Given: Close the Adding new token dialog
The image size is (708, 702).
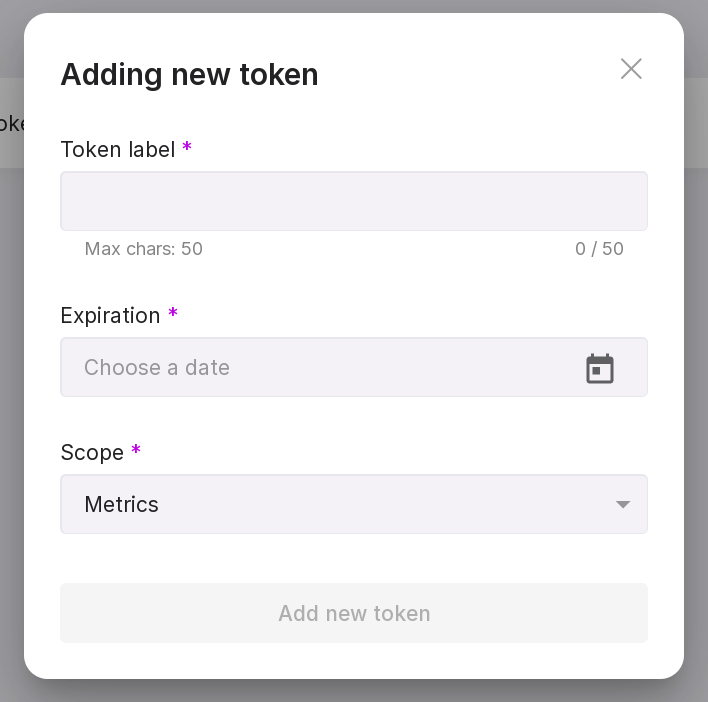Looking at the screenshot, I should coord(631,69).
